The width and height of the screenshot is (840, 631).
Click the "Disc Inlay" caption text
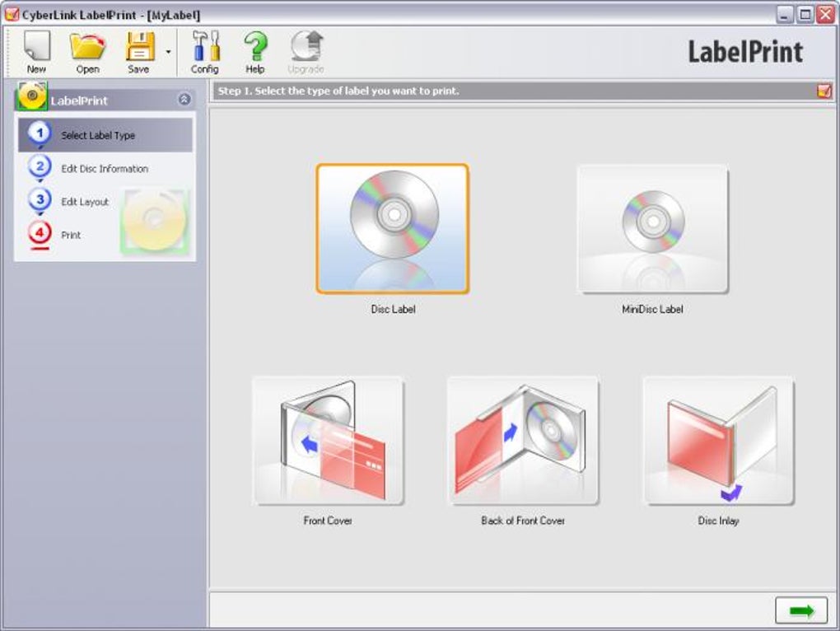[x=718, y=521]
